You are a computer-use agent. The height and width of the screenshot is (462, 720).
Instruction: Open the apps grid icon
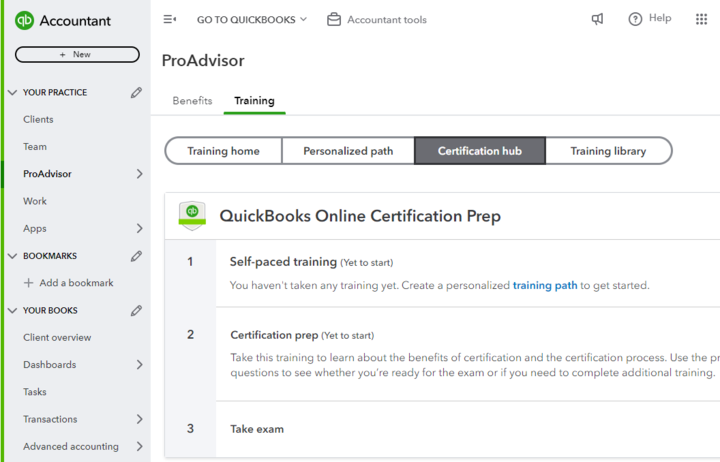(701, 19)
